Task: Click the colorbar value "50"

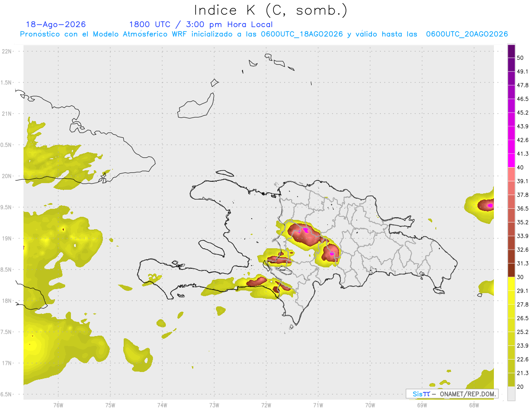Action: [x=520, y=58]
